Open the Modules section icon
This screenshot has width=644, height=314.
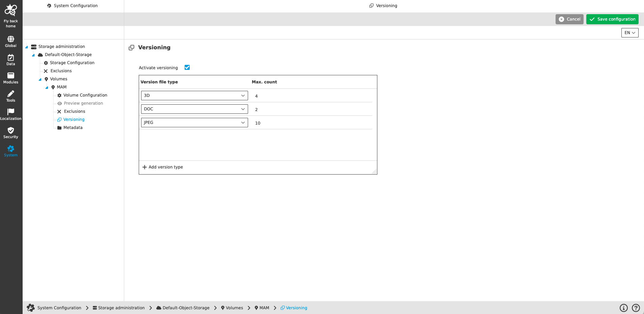click(10, 76)
